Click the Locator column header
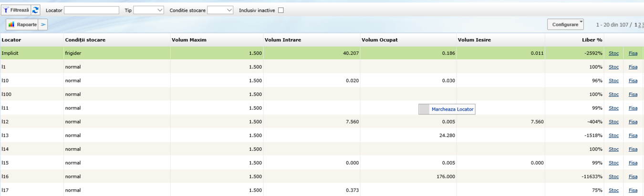 (x=11, y=40)
